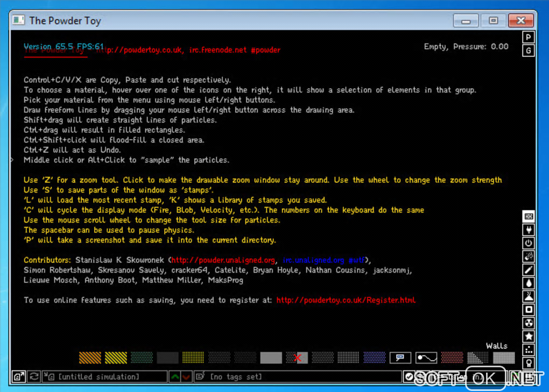This screenshot has height=392, width=549.
Task: Click the Ctrl+Z will act as Undo line
Action: pyautogui.click(x=72, y=150)
